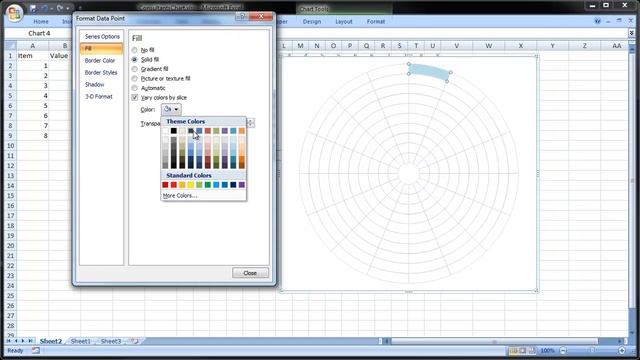Click the Transparency spinner arrows
Image resolution: width=640 pixels, height=360 pixels.
[251, 123]
